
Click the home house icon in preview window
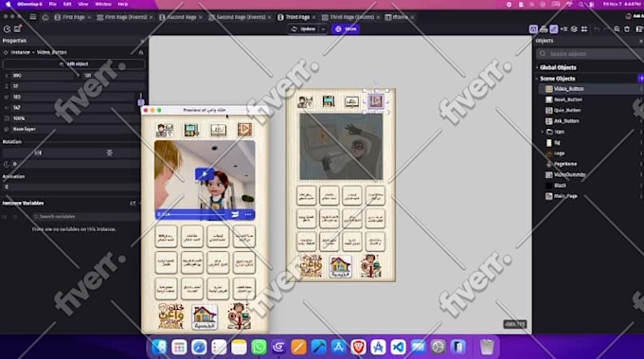click(205, 317)
